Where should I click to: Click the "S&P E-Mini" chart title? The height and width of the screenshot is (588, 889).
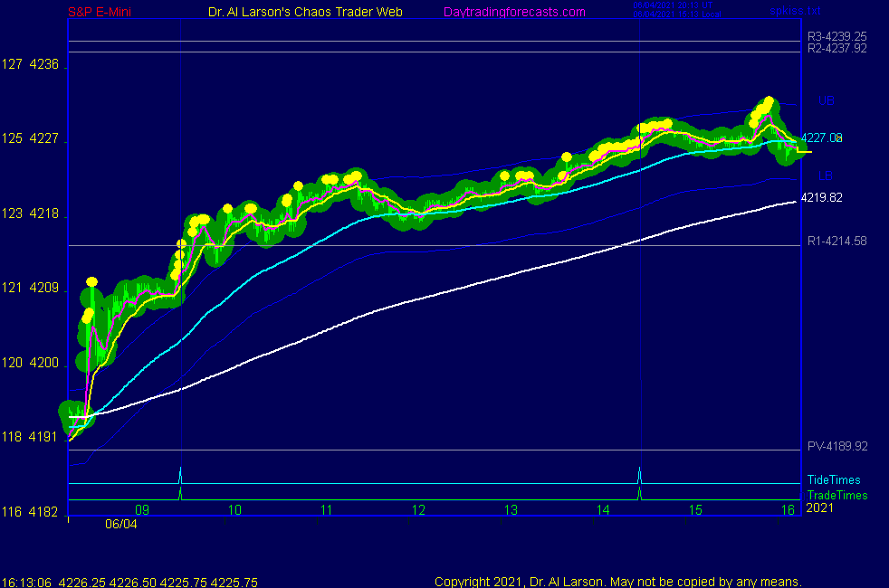[x=100, y=12]
